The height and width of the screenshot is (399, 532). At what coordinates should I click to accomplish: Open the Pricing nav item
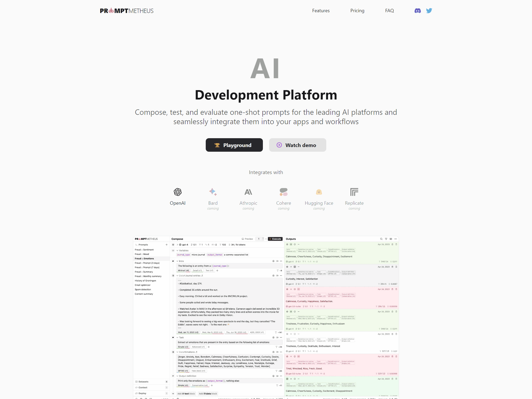pos(357,11)
